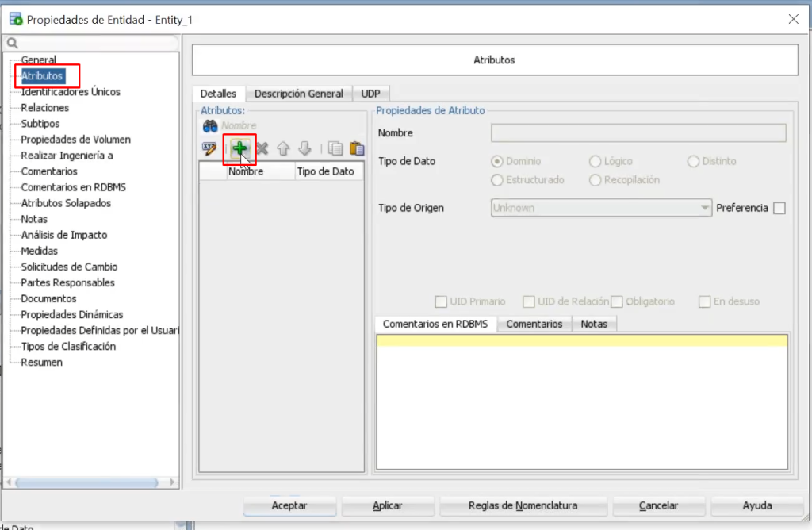Click the delete attribute X icon

[x=262, y=148]
